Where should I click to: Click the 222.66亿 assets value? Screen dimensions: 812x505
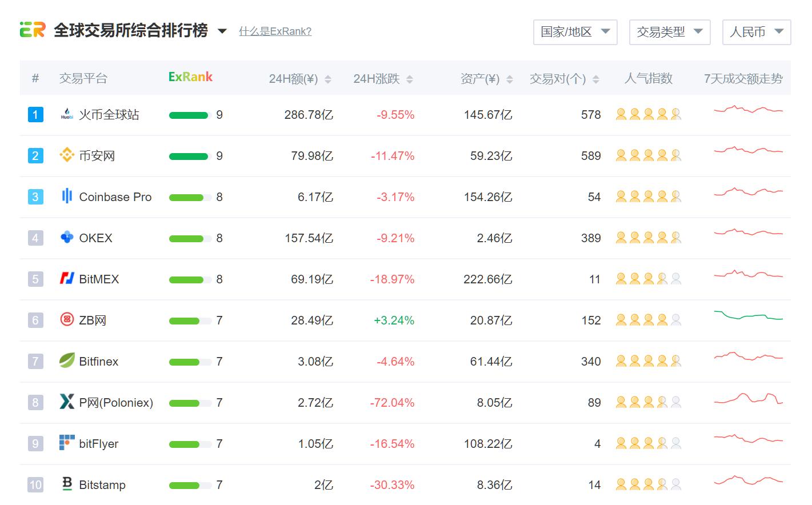(x=488, y=279)
